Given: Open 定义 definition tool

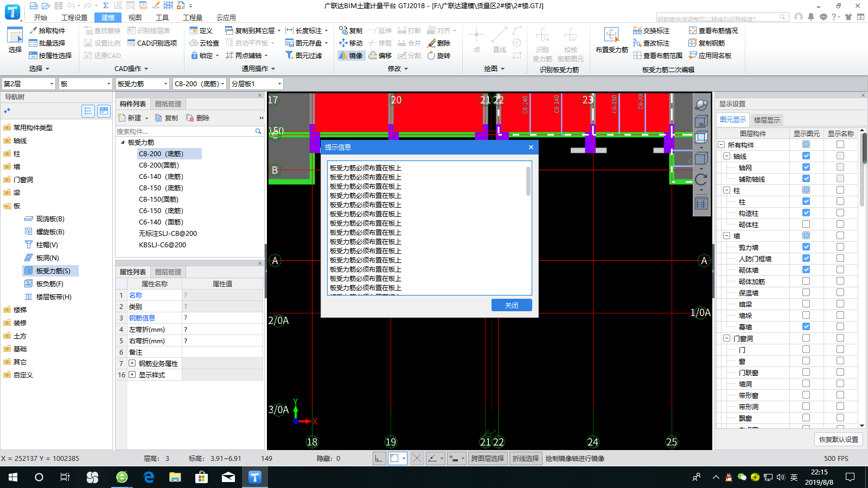Looking at the screenshot, I should (201, 30).
